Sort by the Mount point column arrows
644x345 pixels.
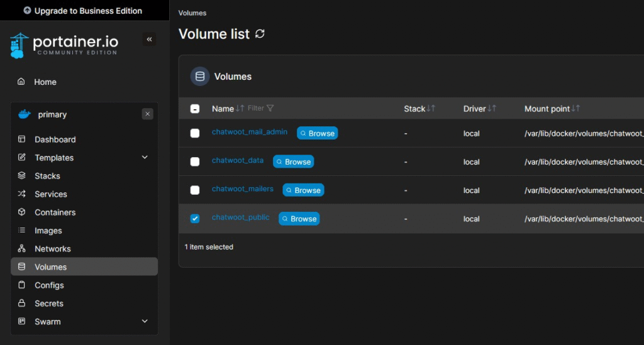(575, 109)
